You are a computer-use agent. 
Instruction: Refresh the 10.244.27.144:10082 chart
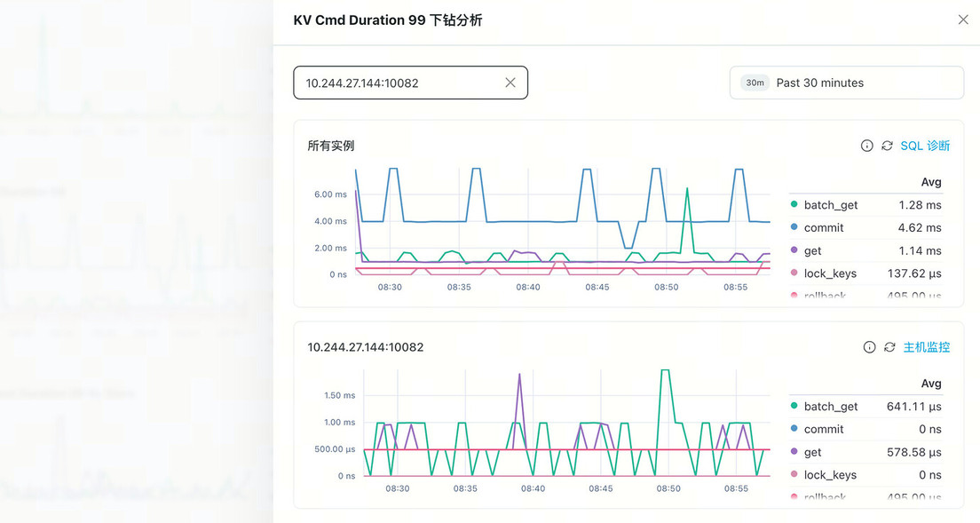pyautogui.click(x=889, y=347)
